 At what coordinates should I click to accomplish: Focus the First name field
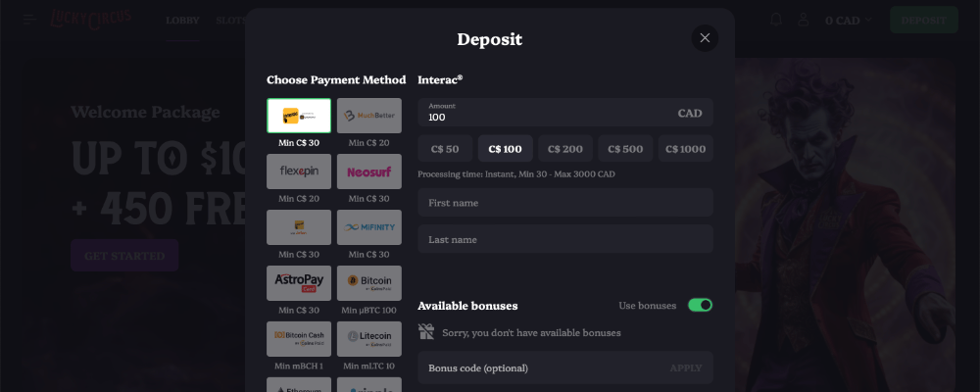click(x=565, y=203)
